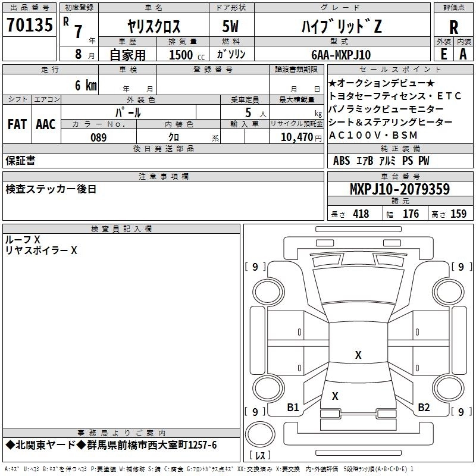The width and height of the screenshot is (476, 476).
Task: Select AC100V・BSM line
Action: tap(373, 135)
